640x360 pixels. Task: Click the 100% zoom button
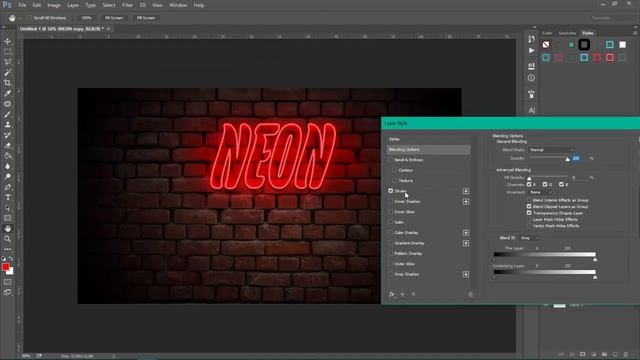click(x=87, y=18)
